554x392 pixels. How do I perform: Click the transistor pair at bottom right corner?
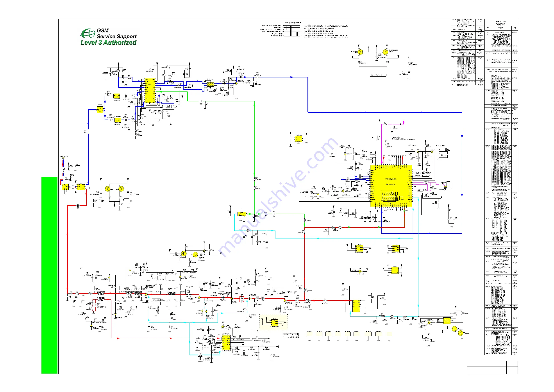tap(457, 331)
